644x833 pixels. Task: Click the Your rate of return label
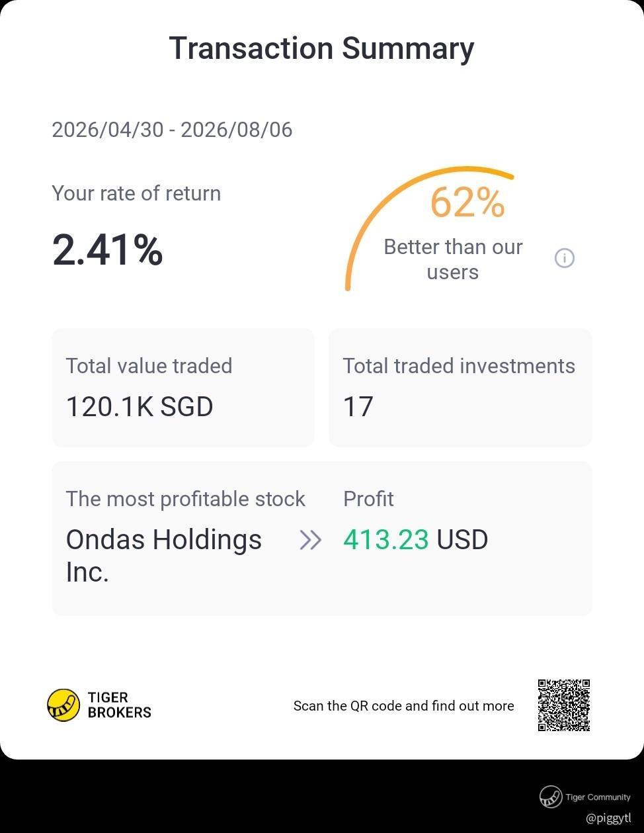click(136, 193)
